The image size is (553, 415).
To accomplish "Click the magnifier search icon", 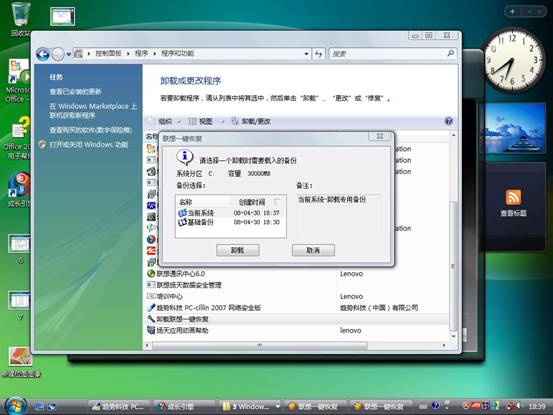I will (x=450, y=53).
